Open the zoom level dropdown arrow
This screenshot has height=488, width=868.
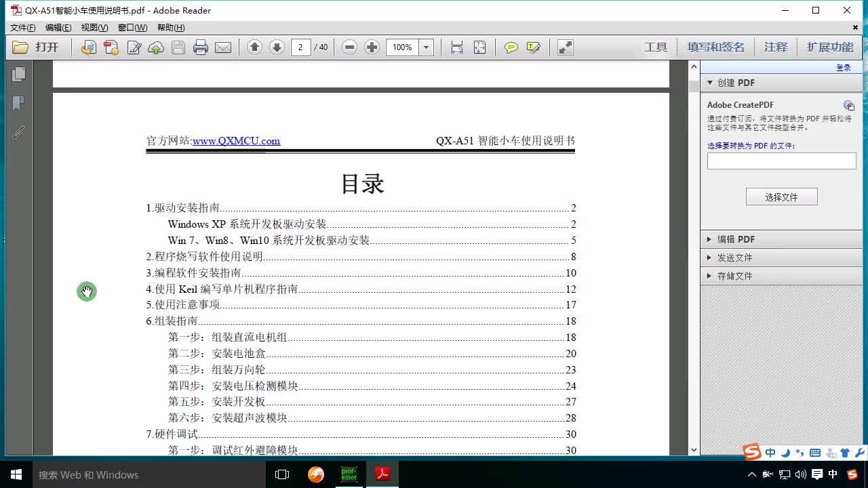pyautogui.click(x=427, y=47)
